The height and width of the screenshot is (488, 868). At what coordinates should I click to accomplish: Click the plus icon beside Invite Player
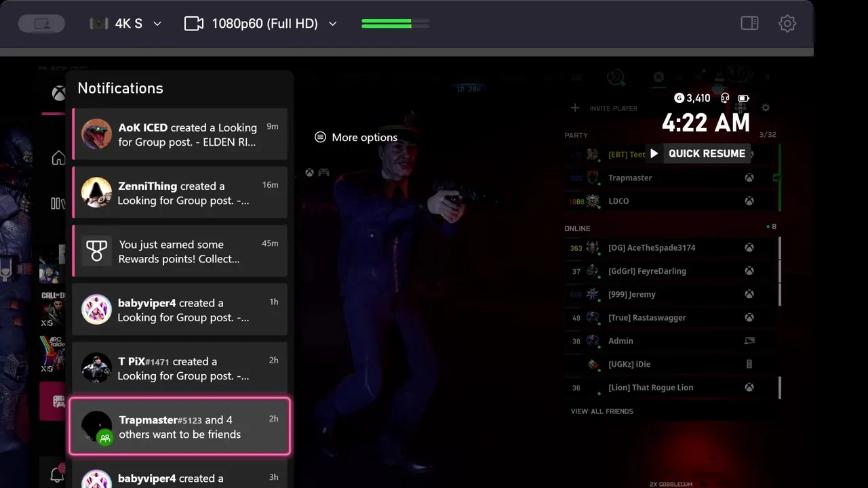[x=575, y=108]
